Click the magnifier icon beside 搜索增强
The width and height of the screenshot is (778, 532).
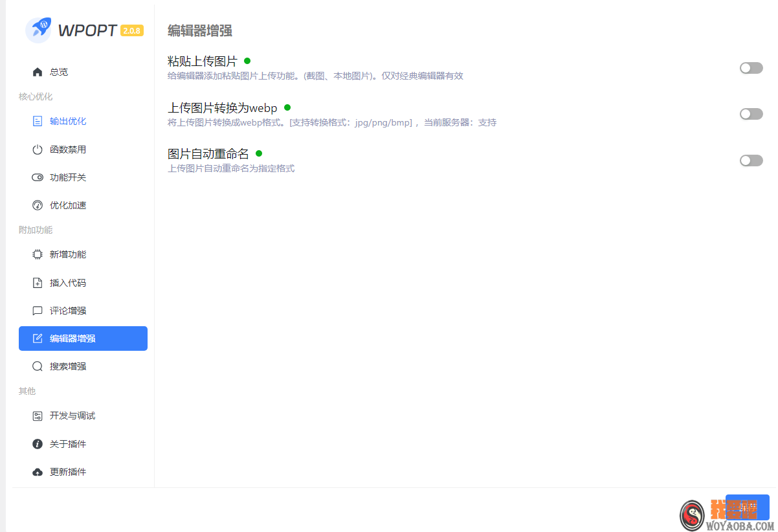[38, 366]
